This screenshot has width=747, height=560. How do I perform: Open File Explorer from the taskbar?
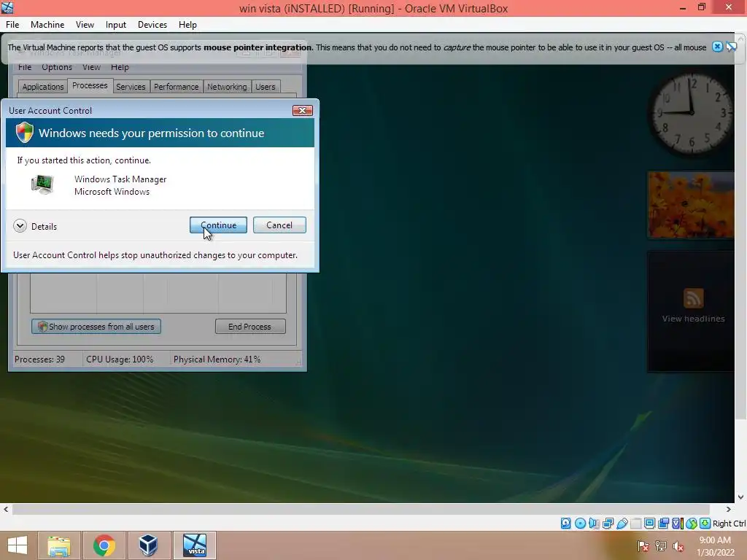click(x=59, y=545)
